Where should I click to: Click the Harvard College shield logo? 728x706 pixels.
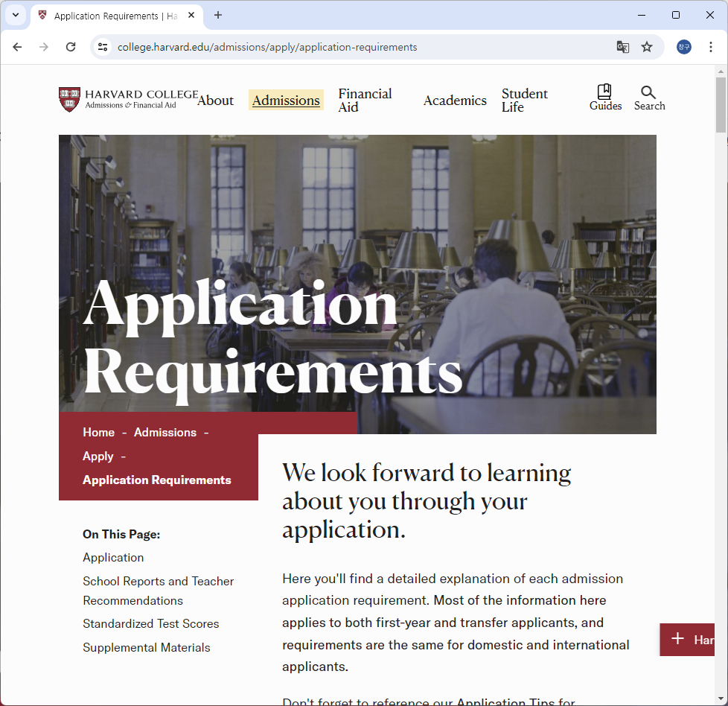point(70,99)
